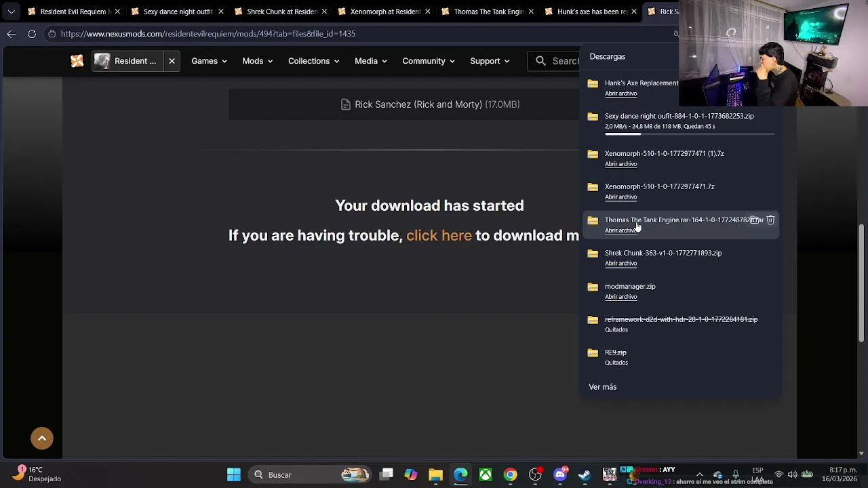Open Shrek Chunk zip file
868x488 pixels.
[x=620, y=264]
